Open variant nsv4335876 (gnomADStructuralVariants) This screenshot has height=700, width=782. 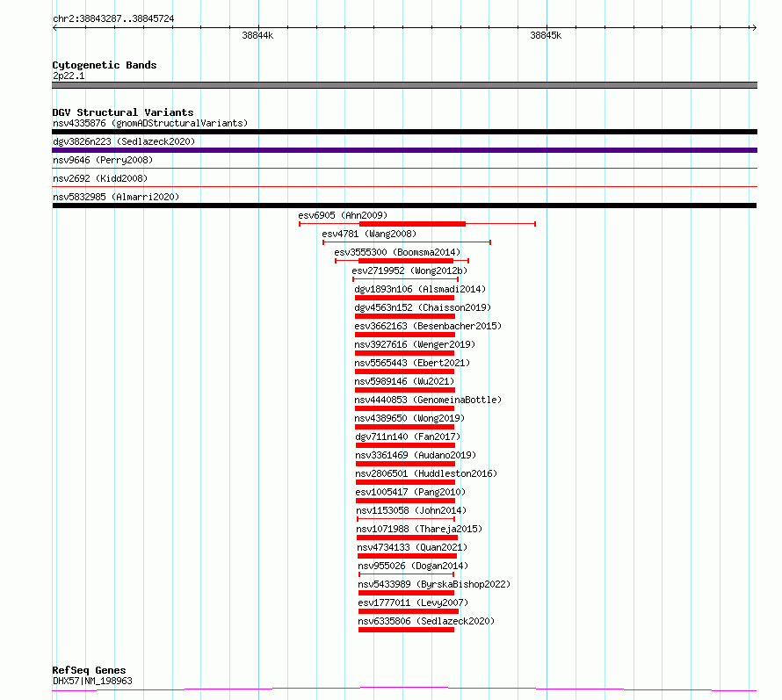click(x=150, y=123)
